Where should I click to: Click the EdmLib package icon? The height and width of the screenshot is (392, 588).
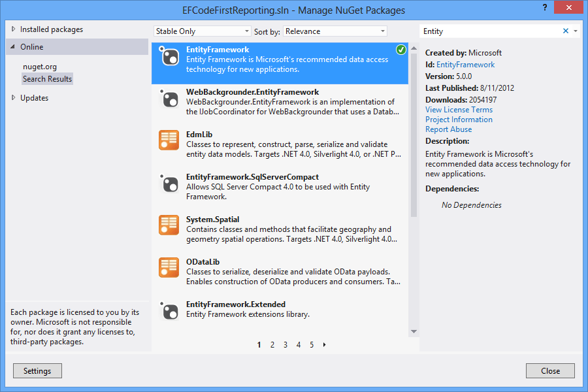coord(169,140)
